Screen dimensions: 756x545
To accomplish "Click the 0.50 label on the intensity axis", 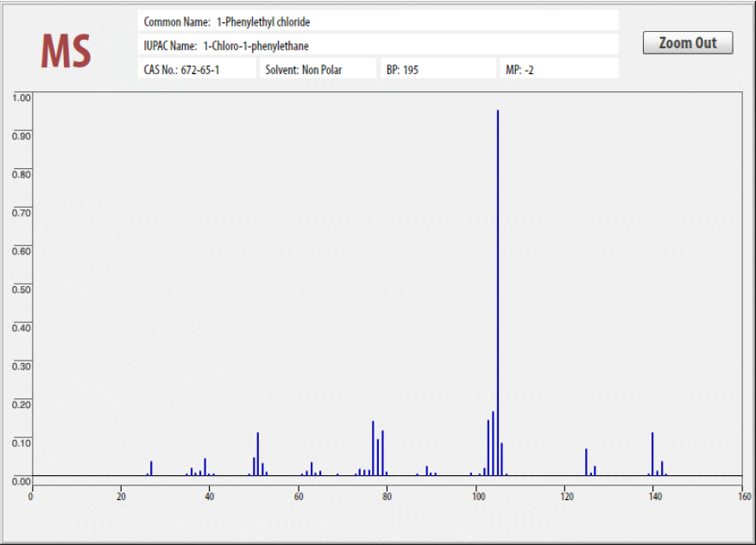I will [22, 291].
